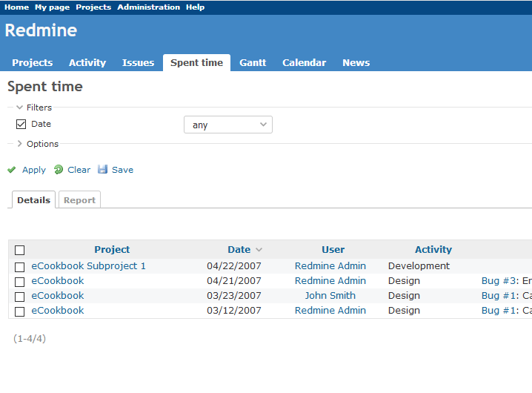Image resolution: width=532 pixels, height=393 pixels.
Task: Click the 04/22/2007 date cell
Action: pos(234,266)
